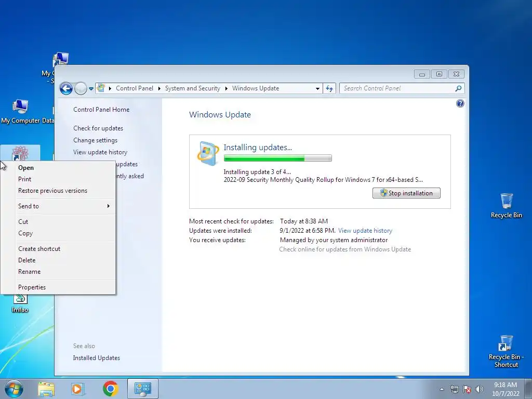Click the Forward navigation arrow button
This screenshot has height=399, width=532.
[81, 88]
